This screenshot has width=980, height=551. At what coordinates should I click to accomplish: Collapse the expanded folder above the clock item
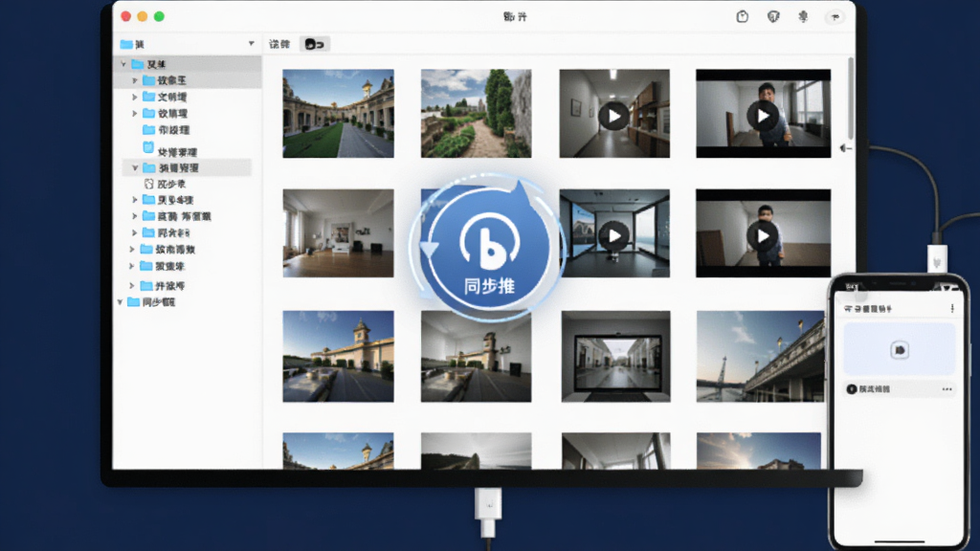pos(134,168)
